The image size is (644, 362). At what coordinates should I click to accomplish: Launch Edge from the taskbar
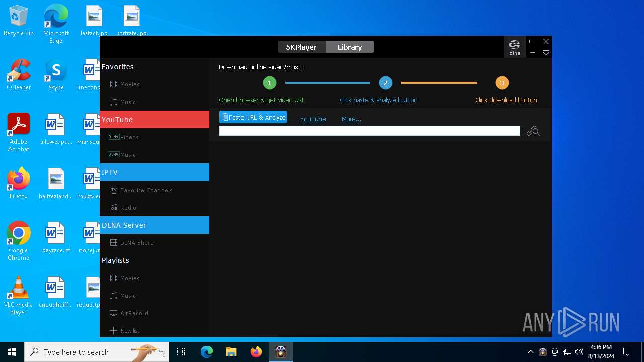point(207,352)
